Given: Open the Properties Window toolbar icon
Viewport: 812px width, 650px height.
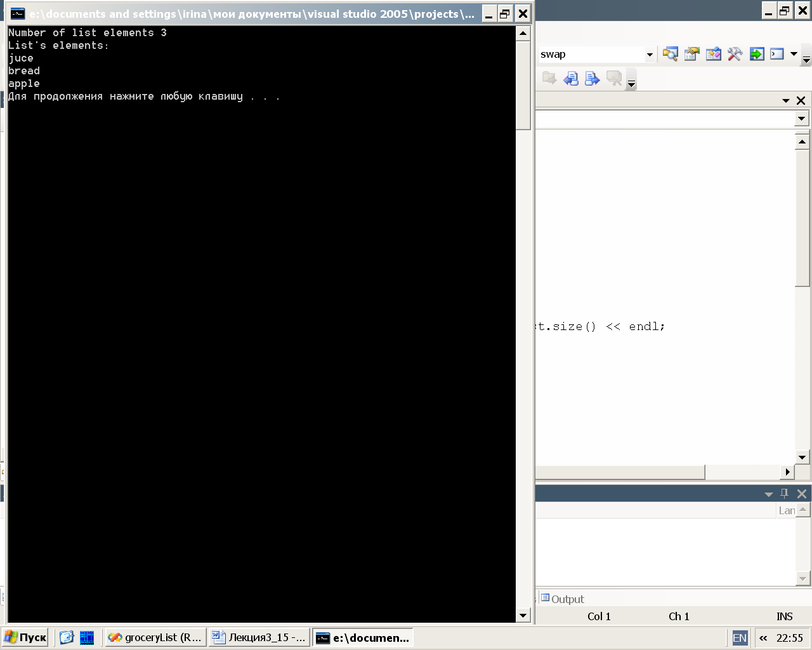Looking at the screenshot, I should 692,55.
